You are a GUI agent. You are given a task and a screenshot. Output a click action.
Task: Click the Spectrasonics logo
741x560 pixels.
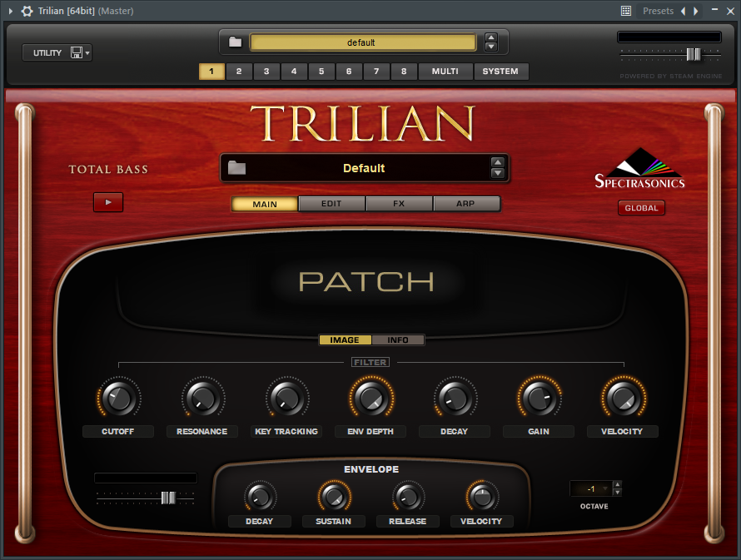(x=639, y=169)
